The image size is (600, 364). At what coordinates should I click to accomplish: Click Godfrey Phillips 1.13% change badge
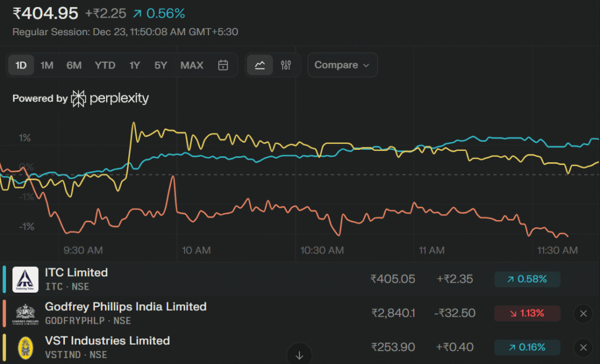[527, 314]
